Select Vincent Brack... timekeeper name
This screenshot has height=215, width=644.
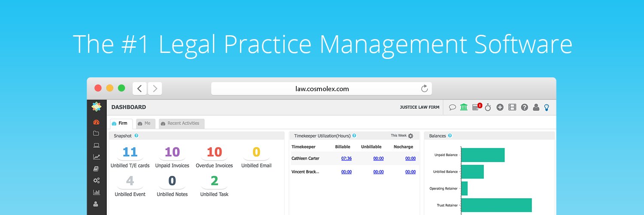pyautogui.click(x=305, y=172)
